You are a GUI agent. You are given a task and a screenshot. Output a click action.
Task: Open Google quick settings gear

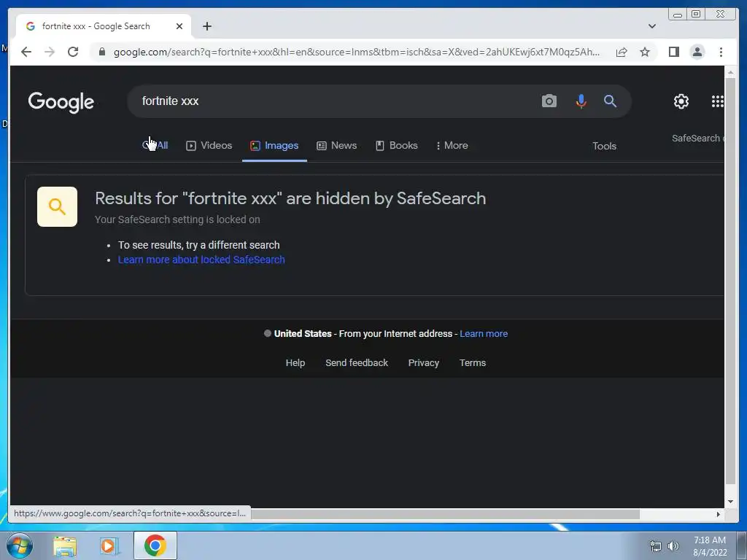[x=681, y=101]
